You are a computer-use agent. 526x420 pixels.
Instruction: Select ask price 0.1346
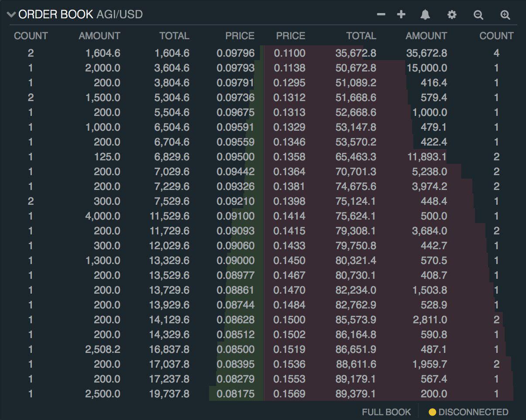click(290, 142)
